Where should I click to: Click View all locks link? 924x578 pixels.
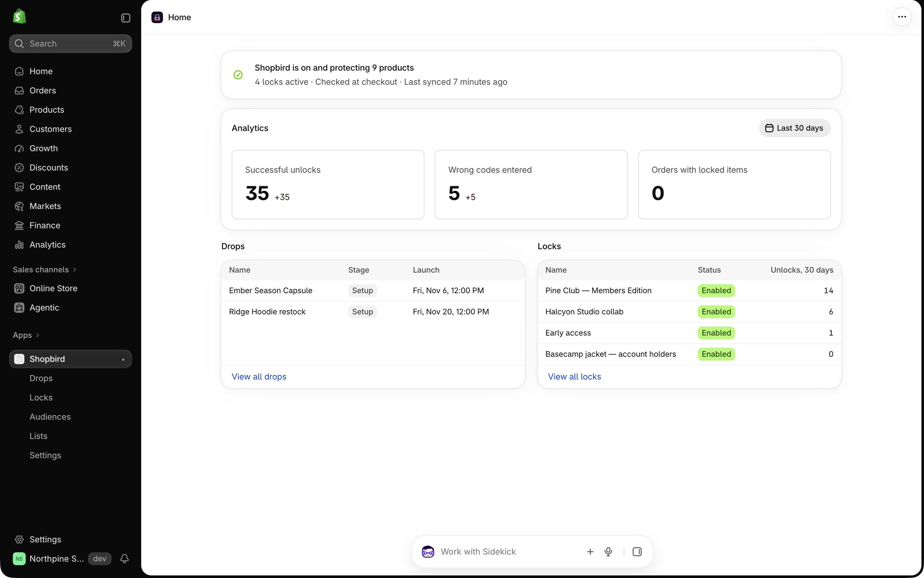click(574, 377)
